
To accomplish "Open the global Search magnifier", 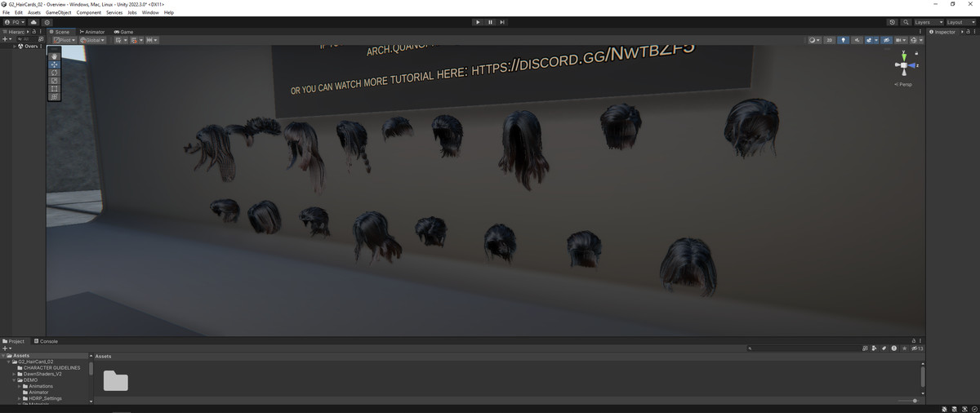I will pos(906,22).
